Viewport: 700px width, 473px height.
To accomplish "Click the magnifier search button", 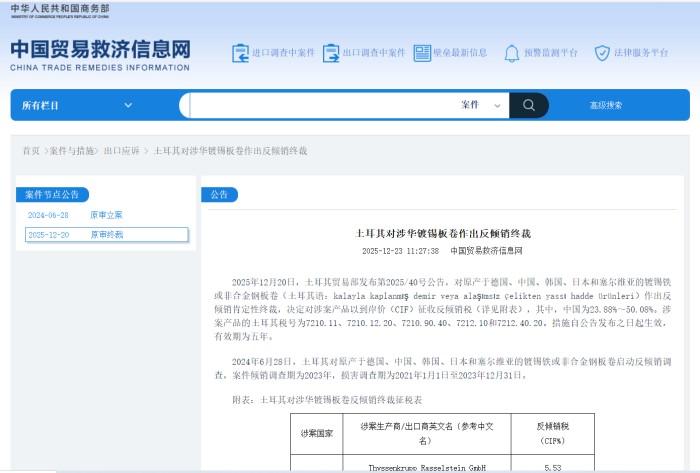I will pos(529,105).
